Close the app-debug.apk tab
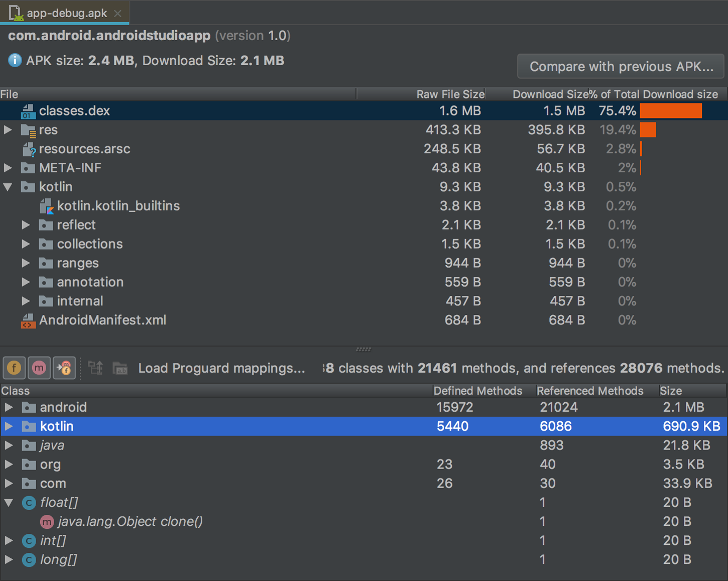Image resolution: width=728 pixels, height=581 pixels. (118, 14)
